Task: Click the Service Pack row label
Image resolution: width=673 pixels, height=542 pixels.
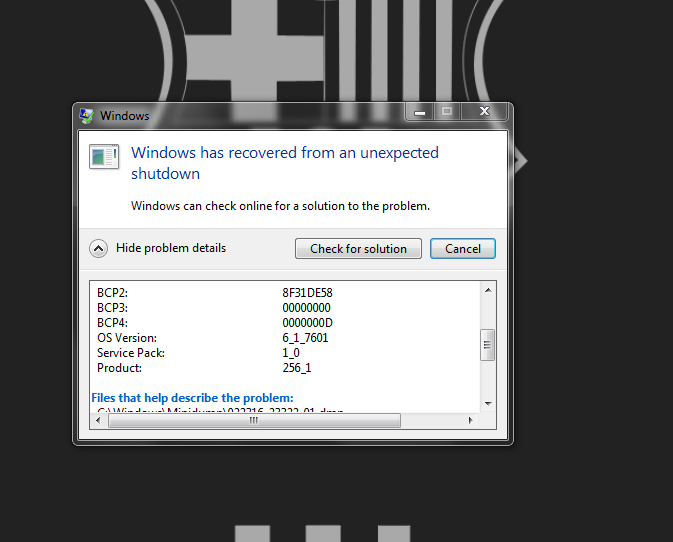Action: 131,353
